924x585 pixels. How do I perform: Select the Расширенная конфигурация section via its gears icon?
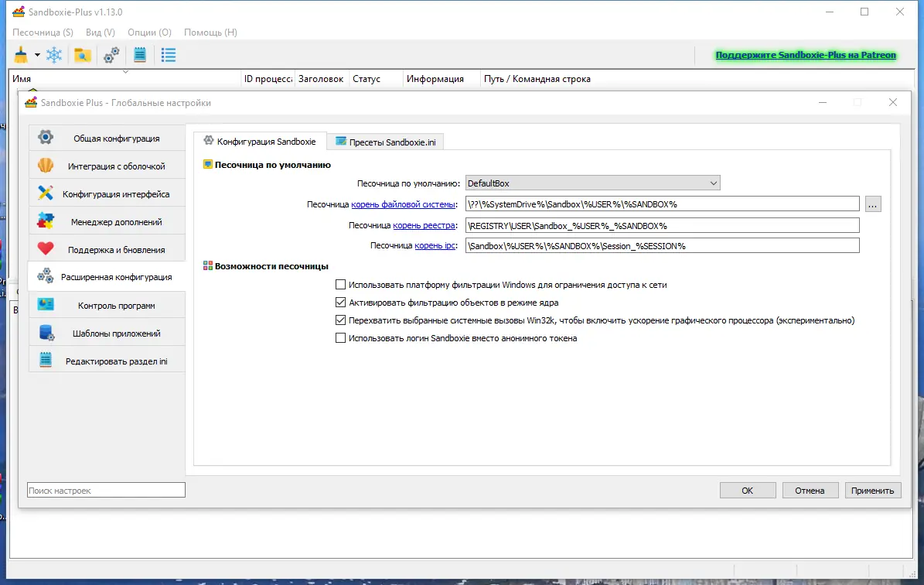[46, 276]
